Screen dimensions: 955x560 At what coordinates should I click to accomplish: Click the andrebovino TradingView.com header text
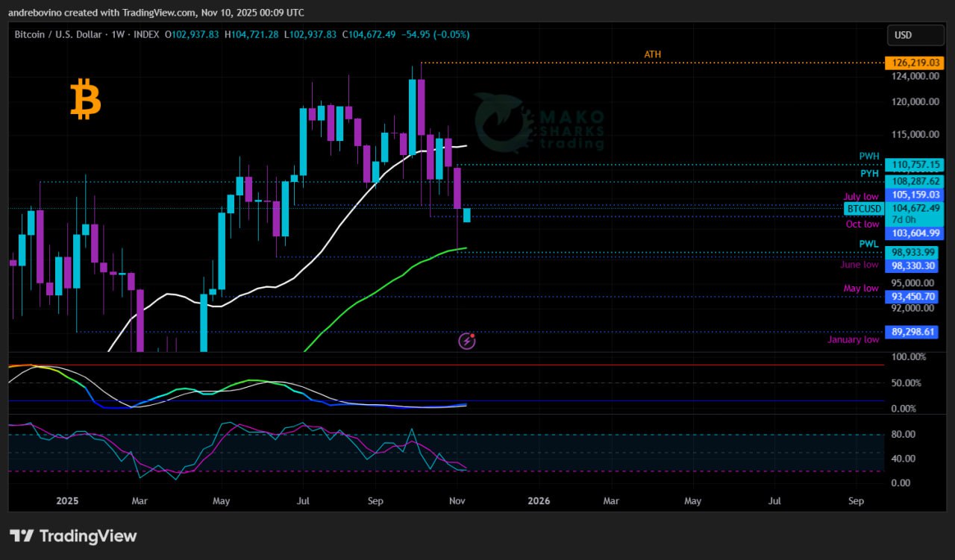(156, 13)
